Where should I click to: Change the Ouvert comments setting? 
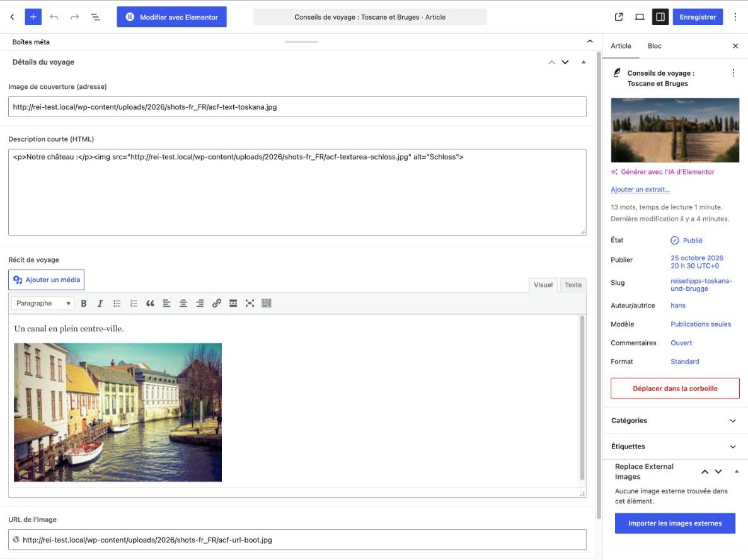[x=681, y=343]
